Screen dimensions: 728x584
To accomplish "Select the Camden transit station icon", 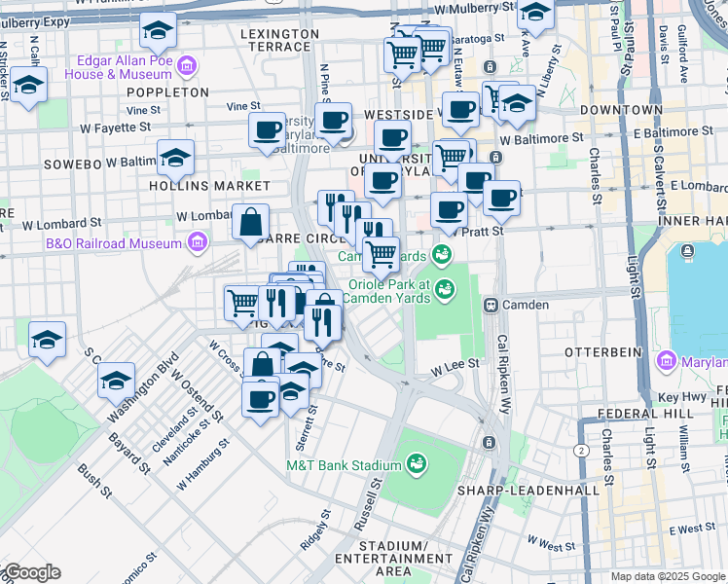I will click(x=491, y=305).
